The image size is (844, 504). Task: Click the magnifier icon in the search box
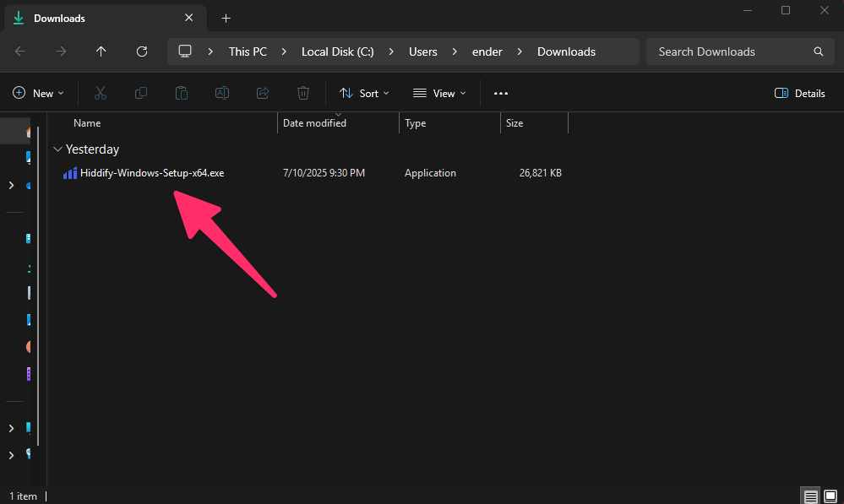[x=818, y=51]
